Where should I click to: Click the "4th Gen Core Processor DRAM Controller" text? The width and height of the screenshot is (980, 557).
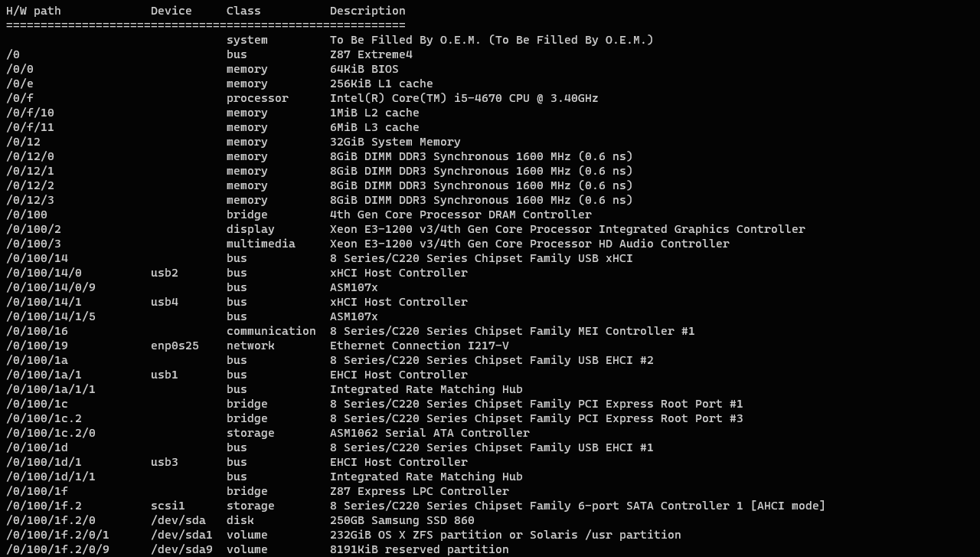(x=461, y=215)
